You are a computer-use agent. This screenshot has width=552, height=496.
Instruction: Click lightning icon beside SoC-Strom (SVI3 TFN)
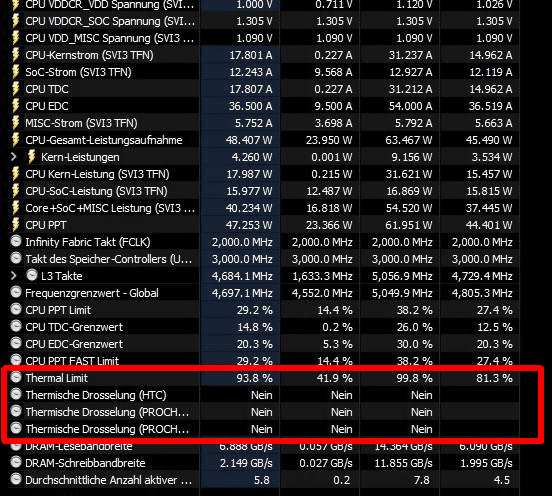click(15, 72)
